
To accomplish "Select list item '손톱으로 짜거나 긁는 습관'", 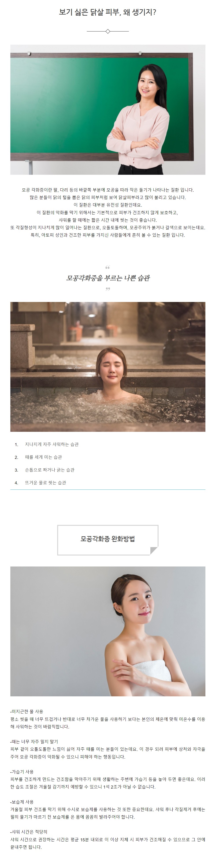I will click(x=50, y=470).
